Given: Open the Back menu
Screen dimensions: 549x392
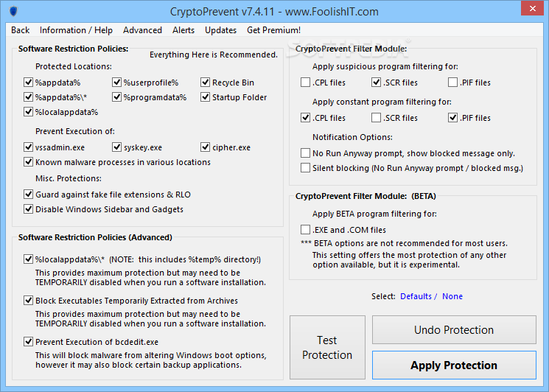Looking at the screenshot, I should click(x=21, y=30).
